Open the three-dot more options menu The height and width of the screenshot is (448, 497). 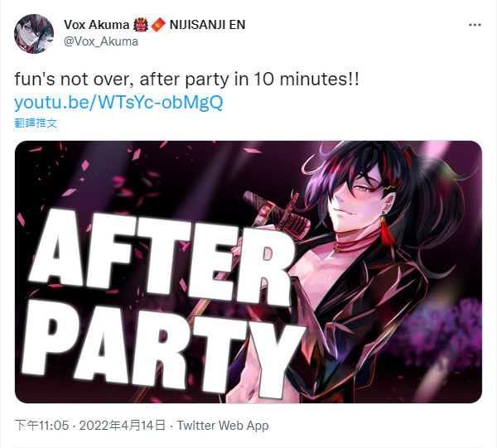[x=475, y=25]
